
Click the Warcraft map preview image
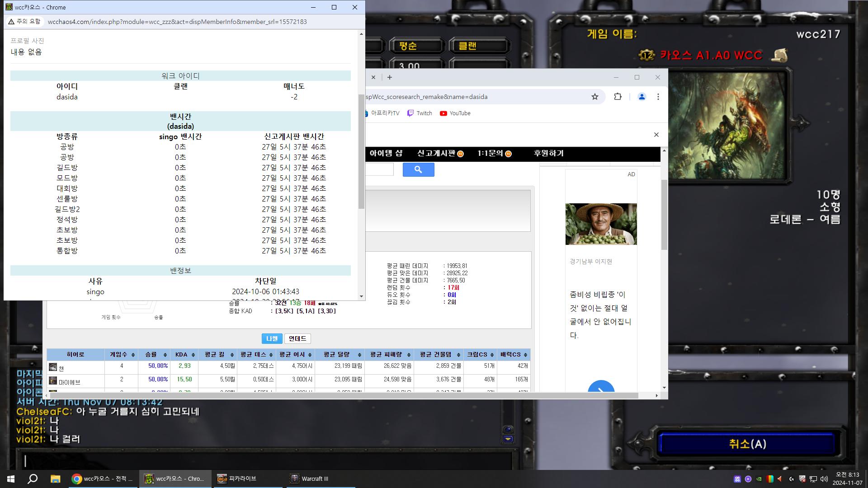pyautogui.click(x=728, y=126)
